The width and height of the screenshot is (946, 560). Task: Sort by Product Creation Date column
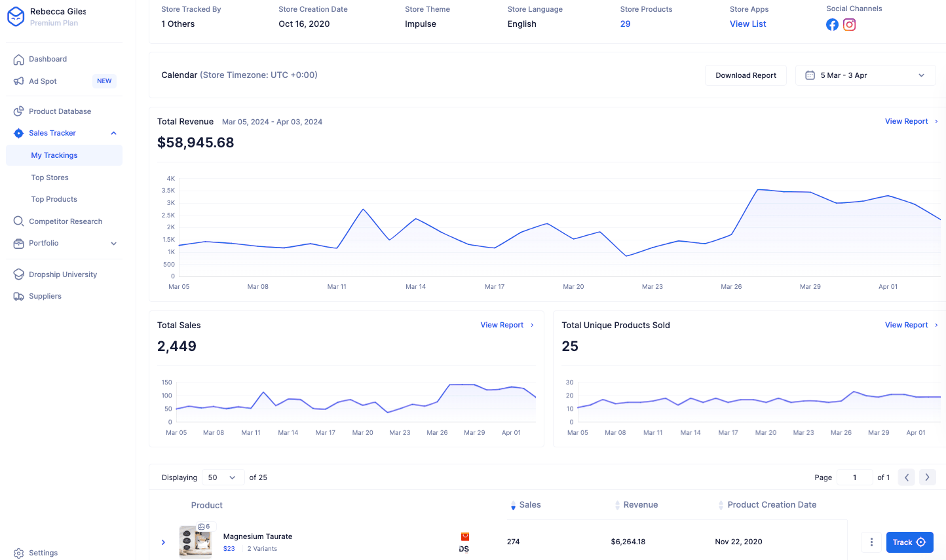(771, 505)
